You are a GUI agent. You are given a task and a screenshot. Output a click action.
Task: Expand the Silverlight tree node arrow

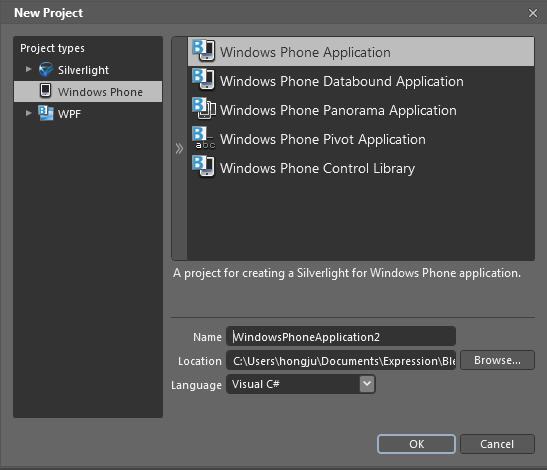point(29,69)
